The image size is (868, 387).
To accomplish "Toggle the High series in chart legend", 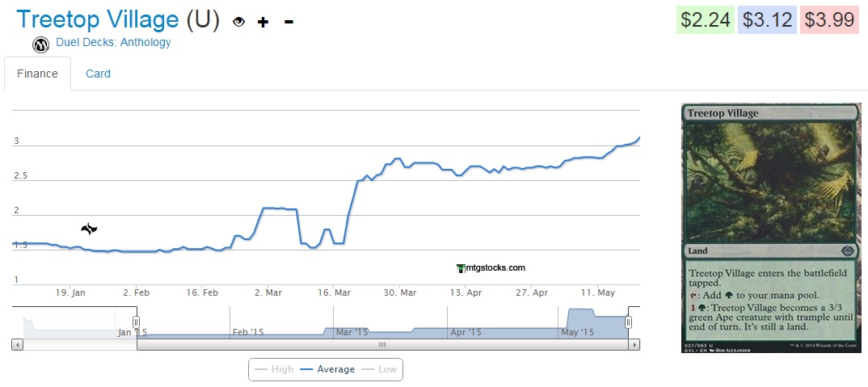I will tap(274, 369).
